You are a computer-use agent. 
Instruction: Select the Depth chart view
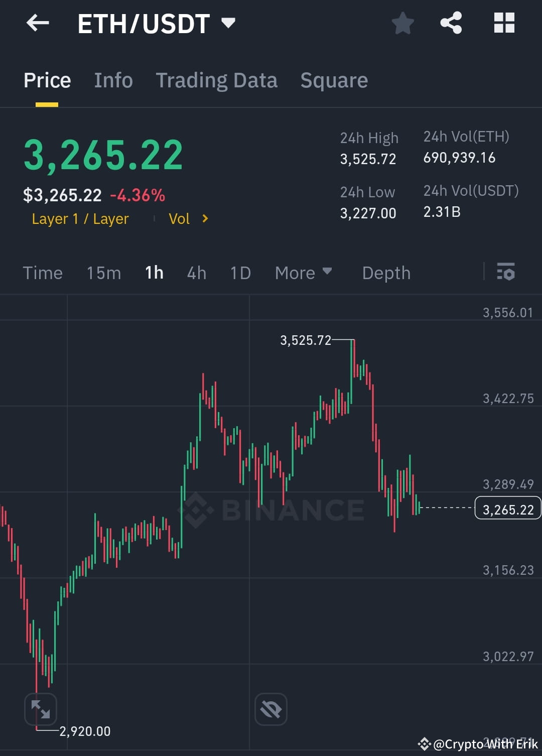[x=385, y=273]
